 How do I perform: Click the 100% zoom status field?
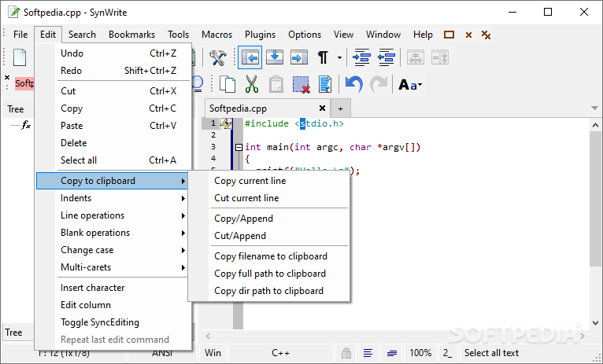click(x=420, y=353)
